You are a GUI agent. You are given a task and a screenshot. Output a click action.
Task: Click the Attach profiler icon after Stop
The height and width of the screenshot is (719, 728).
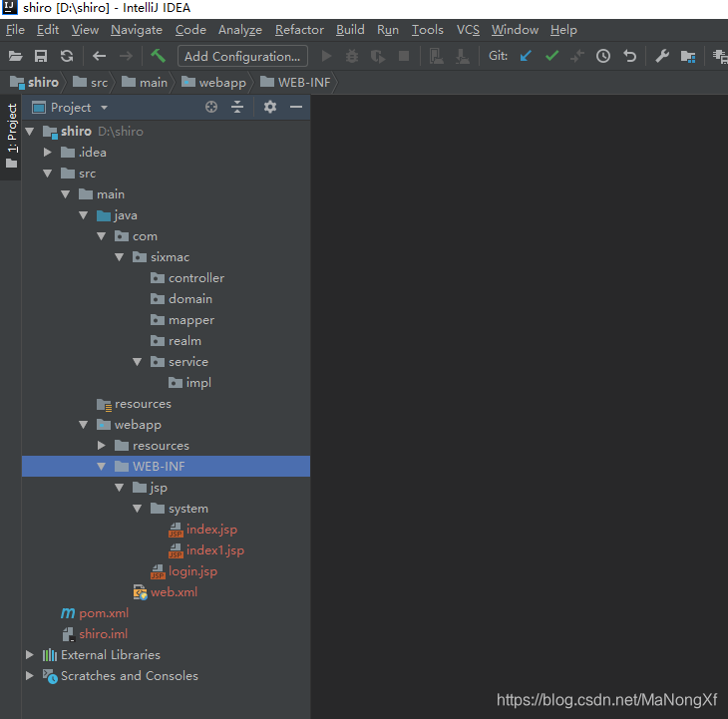pyautogui.click(x=436, y=56)
